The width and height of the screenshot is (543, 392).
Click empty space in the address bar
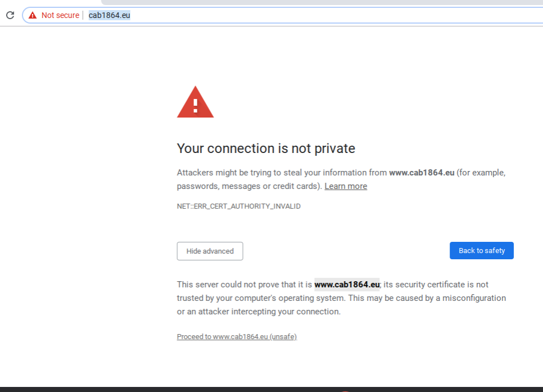(x=337, y=15)
